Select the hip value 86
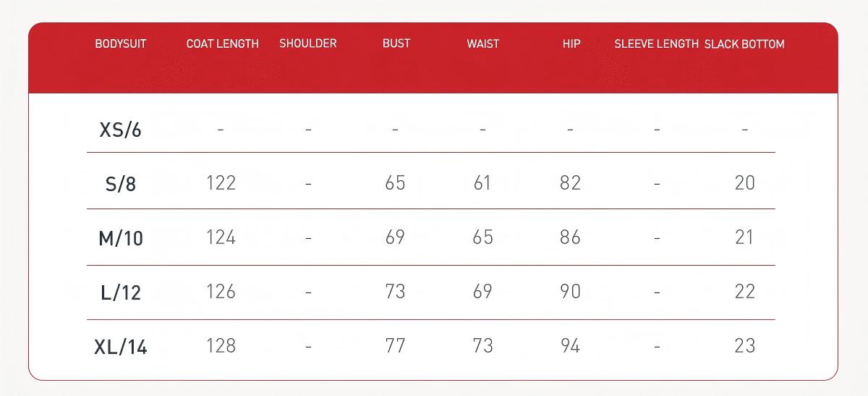 (570, 237)
